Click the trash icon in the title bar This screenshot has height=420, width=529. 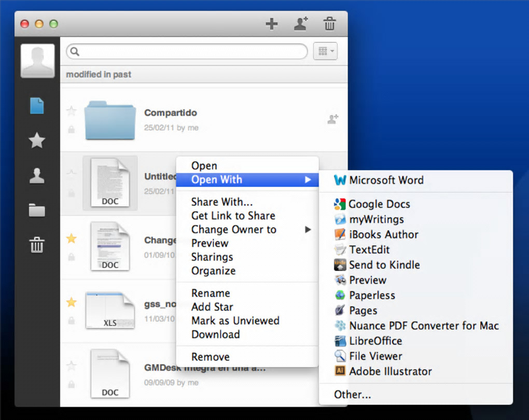point(330,24)
